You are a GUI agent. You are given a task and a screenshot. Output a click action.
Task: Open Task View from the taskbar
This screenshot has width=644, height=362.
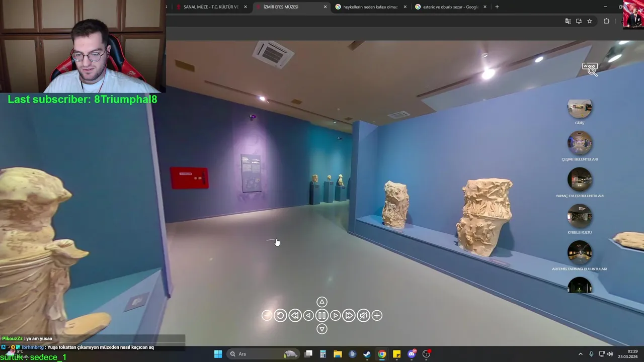tap(308, 354)
